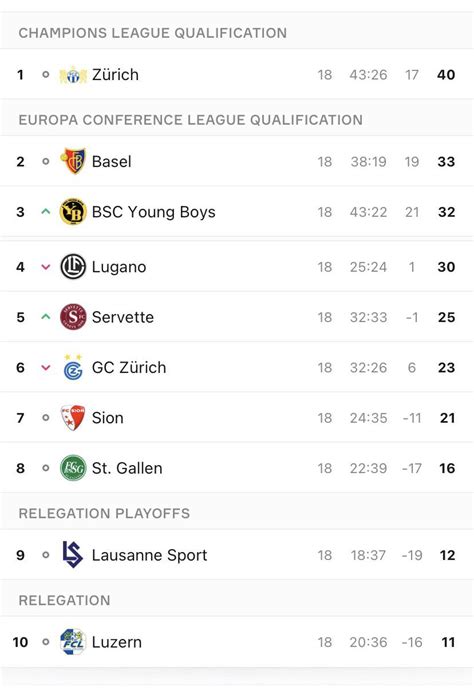Open the Lausanne Sport team page
This screenshot has width=474, height=691.
click(149, 555)
